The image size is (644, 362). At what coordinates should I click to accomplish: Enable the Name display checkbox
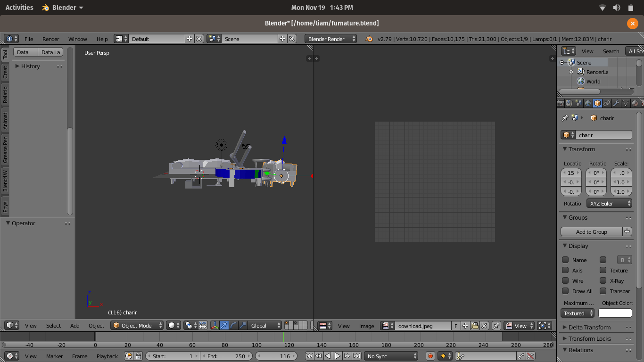[x=565, y=260]
